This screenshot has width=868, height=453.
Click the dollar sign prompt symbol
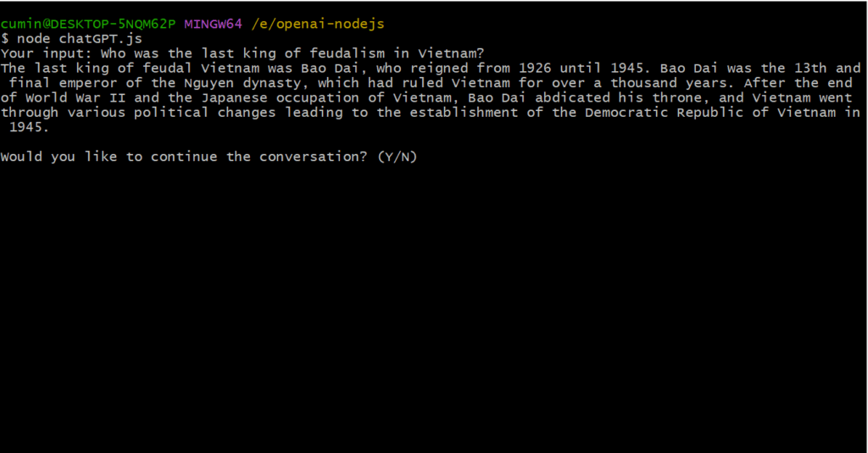[x=5, y=39]
